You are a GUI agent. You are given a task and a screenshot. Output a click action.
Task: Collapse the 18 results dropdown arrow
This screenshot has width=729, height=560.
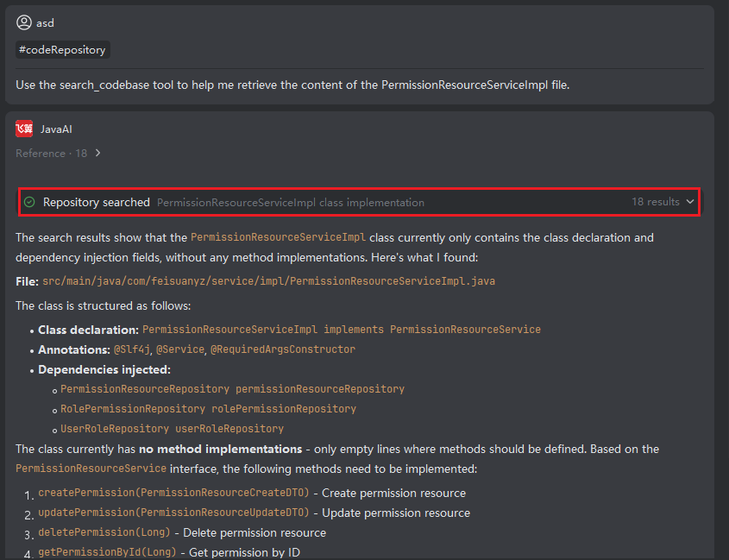690,202
